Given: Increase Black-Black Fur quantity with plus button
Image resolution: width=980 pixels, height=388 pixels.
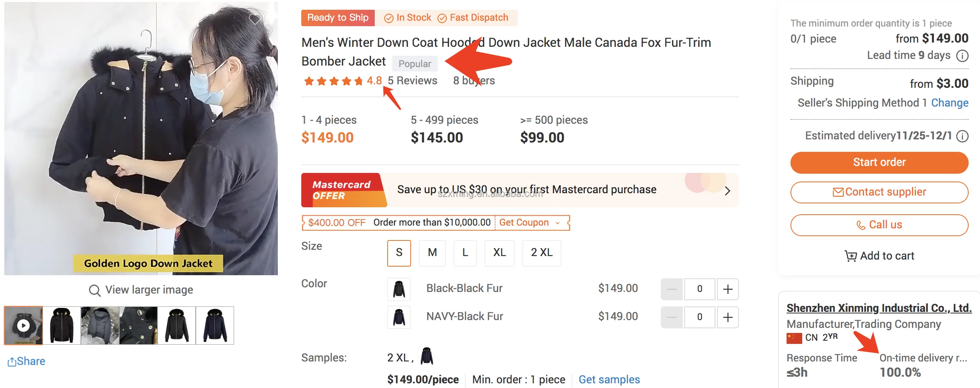Looking at the screenshot, I should pyautogui.click(x=728, y=289).
